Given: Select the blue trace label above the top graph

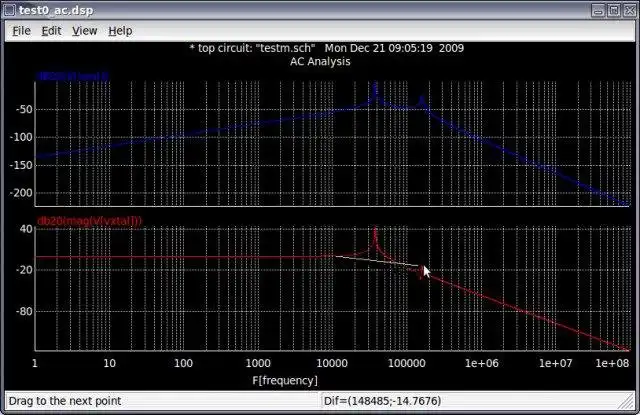Looking at the screenshot, I should pyautogui.click(x=73, y=76).
